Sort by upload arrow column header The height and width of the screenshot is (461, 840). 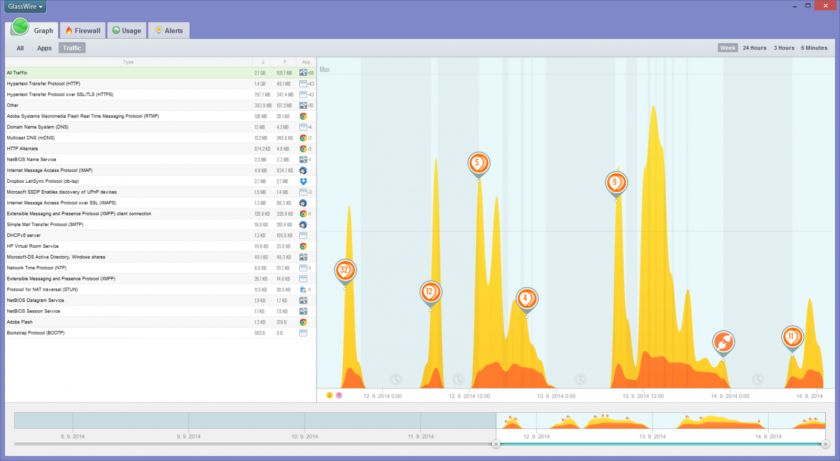point(284,62)
